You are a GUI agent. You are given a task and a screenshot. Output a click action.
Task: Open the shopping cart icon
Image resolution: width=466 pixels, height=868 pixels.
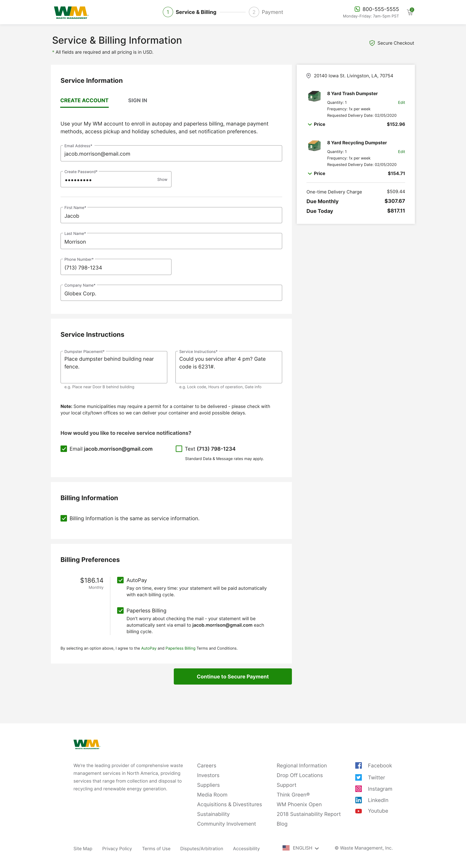pos(410,12)
